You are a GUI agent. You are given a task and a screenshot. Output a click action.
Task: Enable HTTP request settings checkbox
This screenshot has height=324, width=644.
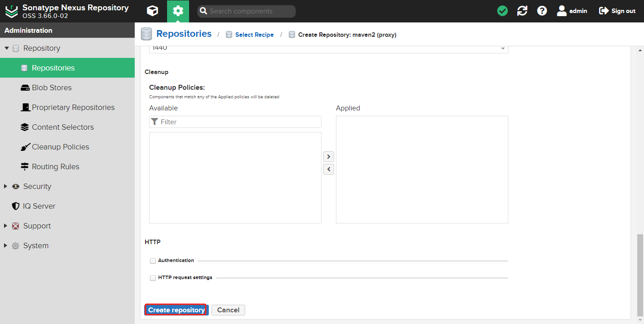tap(153, 278)
